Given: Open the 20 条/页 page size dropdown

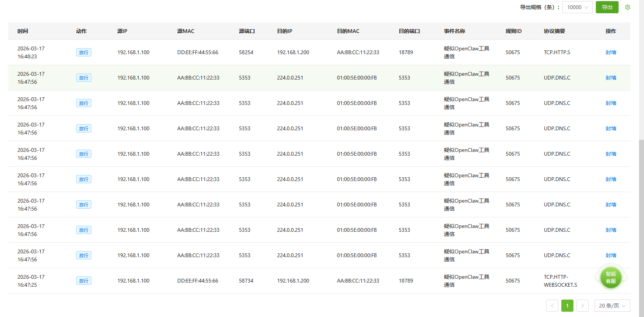Looking at the screenshot, I should coord(612,306).
